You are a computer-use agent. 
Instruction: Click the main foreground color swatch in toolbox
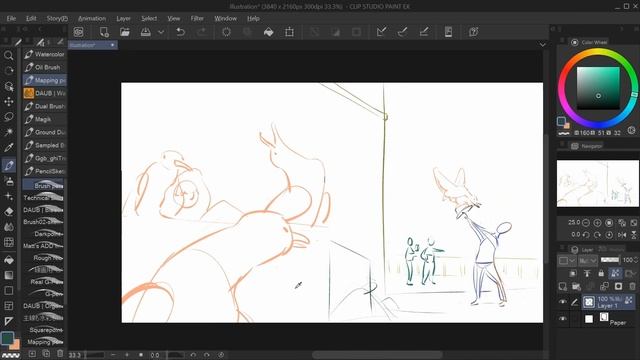pos(7,338)
